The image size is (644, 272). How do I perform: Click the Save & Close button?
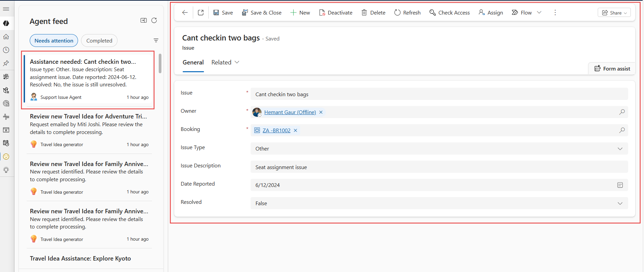point(262,12)
